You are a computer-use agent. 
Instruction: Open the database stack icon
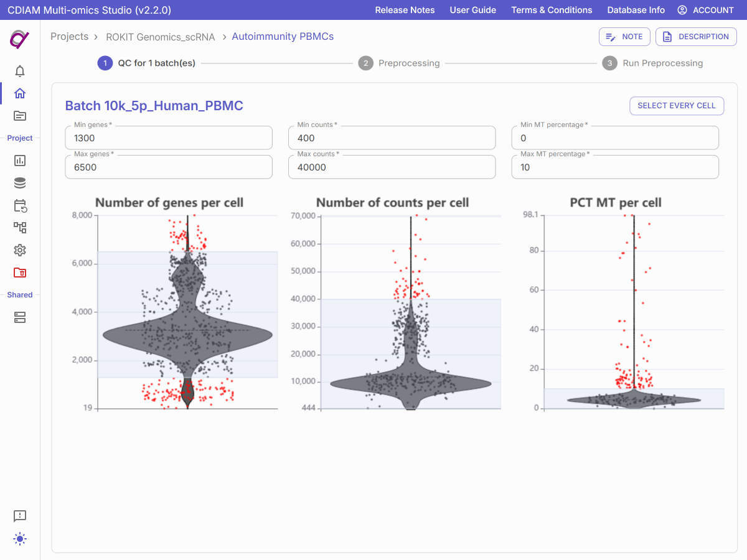click(20, 183)
